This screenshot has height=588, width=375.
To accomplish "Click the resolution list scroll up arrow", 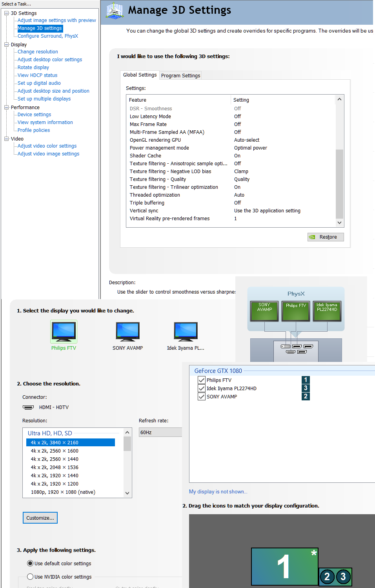I will tap(127, 433).
